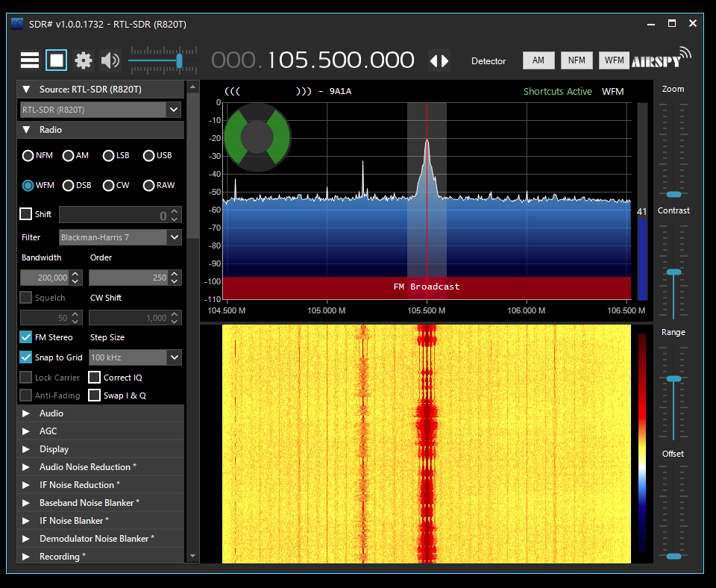Click the Airspy logo
This screenshot has width=716, height=588.
(662, 58)
